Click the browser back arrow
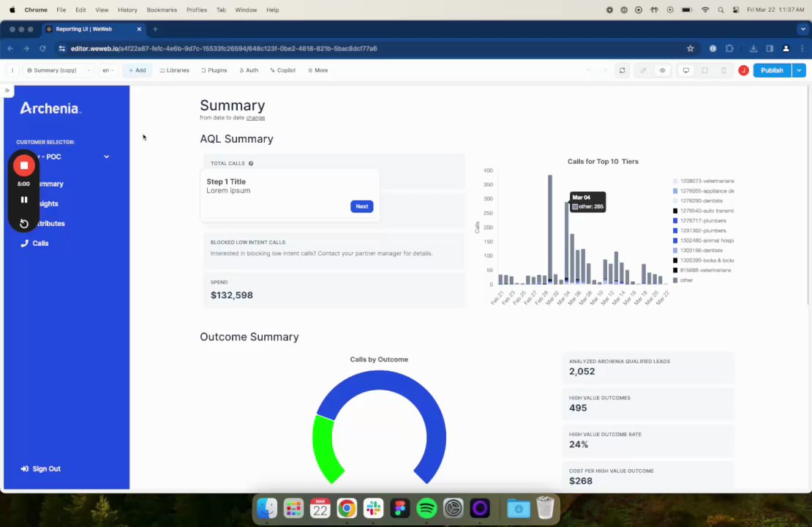This screenshot has height=527, width=812. click(x=10, y=48)
